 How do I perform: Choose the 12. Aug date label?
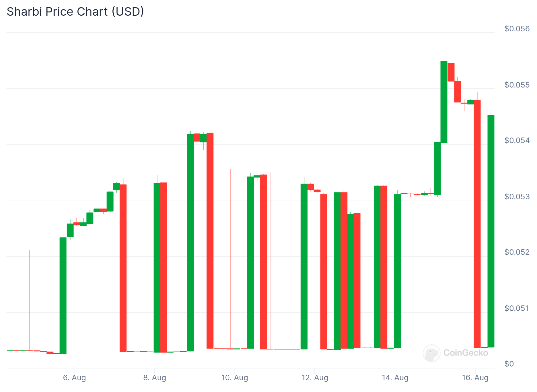[315, 378]
